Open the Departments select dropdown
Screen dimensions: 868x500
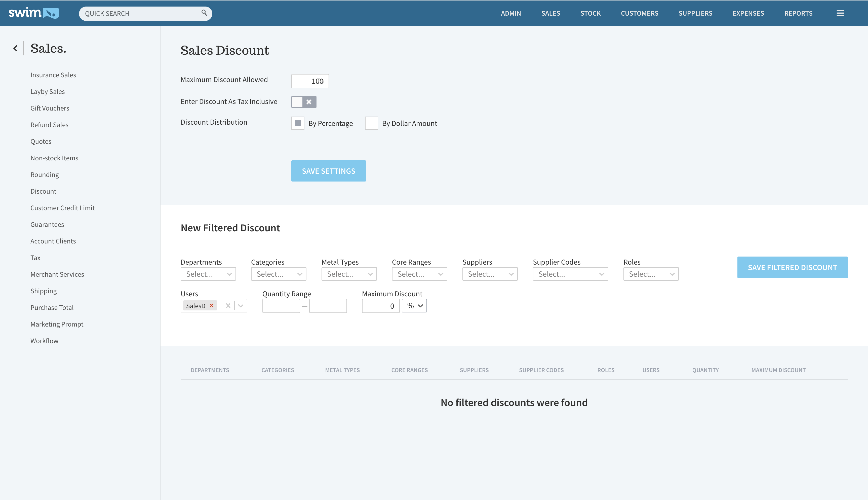[x=208, y=274]
